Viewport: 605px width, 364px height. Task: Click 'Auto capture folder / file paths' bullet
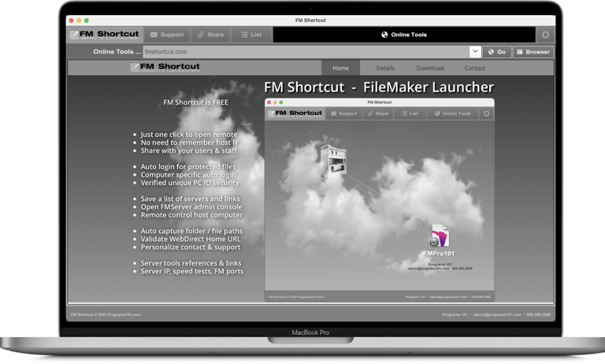pos(191,231)
